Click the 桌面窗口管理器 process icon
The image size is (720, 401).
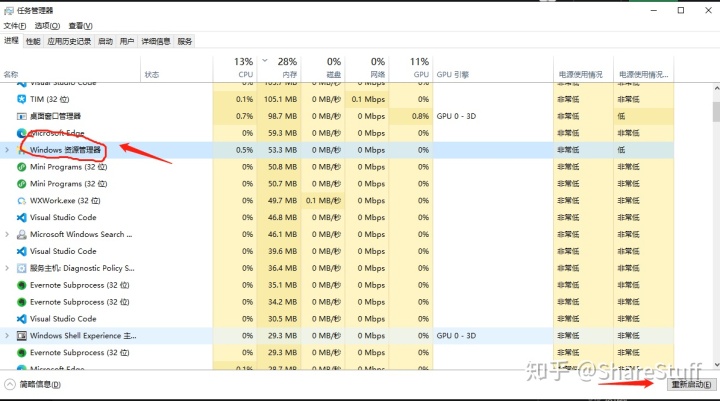22,116
